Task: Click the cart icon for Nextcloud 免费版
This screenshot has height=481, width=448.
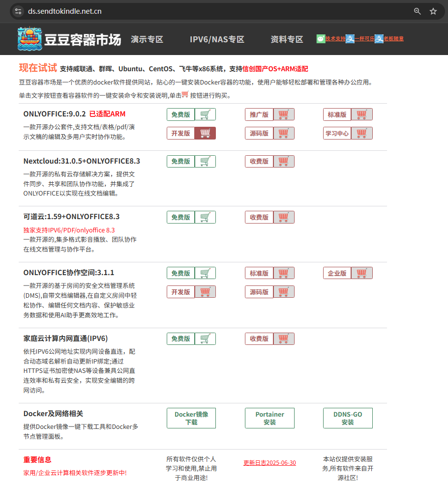Action: tap(205, 161)
